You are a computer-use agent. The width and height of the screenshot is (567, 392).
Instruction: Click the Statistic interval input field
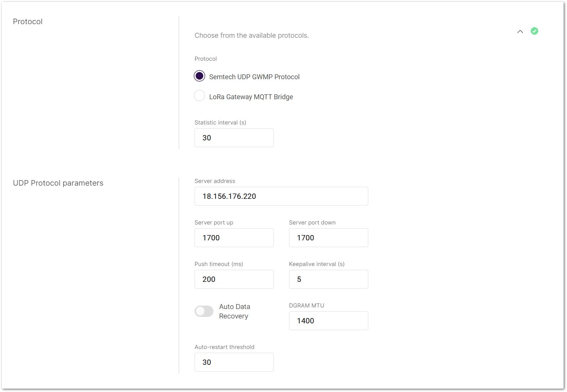[234, 138]
